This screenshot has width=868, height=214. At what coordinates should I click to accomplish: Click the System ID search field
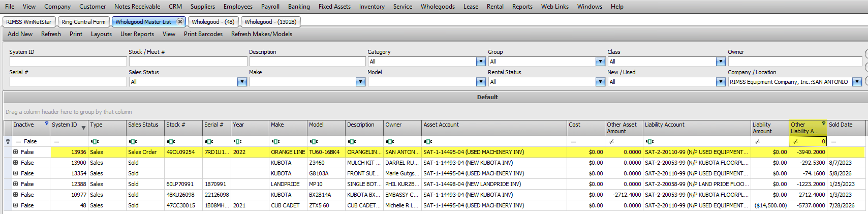(x=68, y=62)
